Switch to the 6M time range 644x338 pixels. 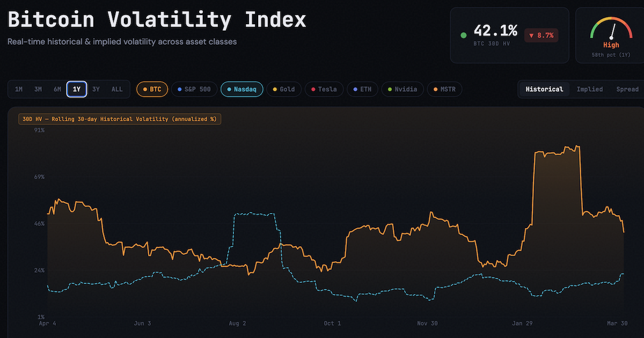pos(57,89)
